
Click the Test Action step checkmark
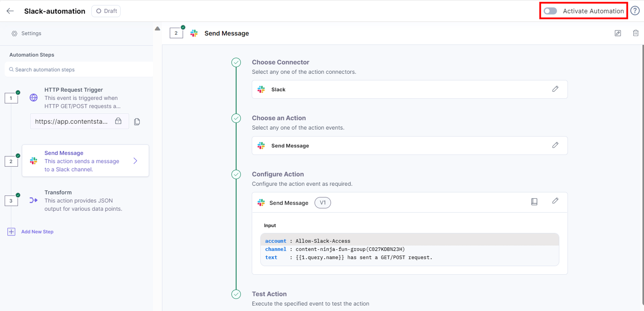(x=236, y=294)
